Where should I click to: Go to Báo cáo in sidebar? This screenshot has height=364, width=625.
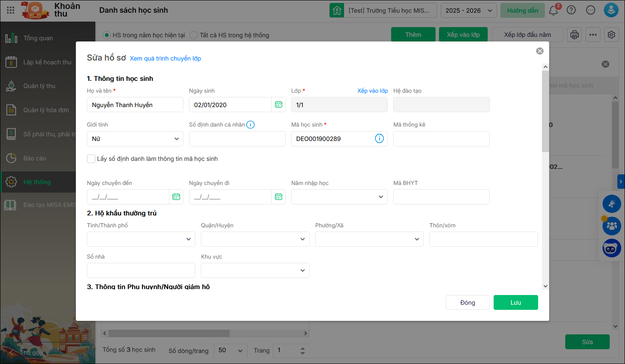(35, 158)
